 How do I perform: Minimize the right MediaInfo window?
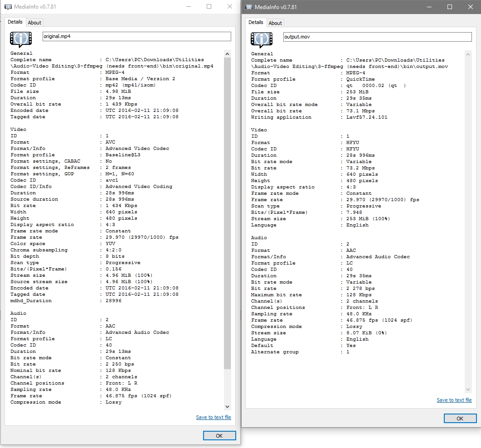[x=429, y=7]
